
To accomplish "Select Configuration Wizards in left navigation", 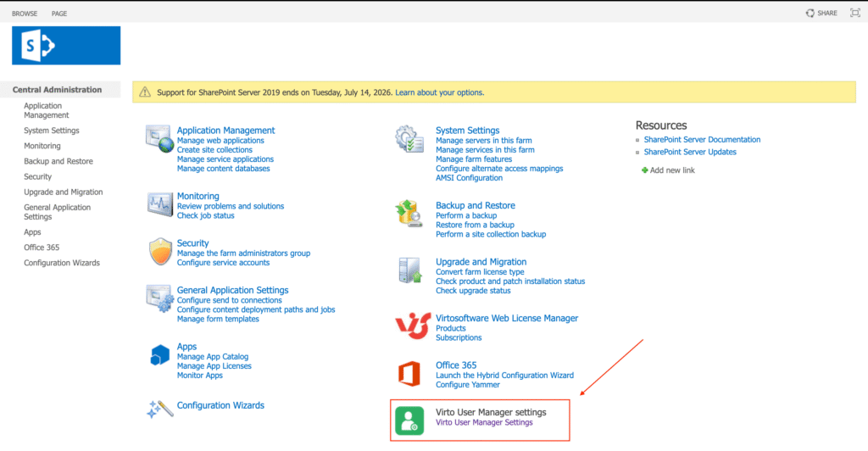I will [x=62, y=263].
